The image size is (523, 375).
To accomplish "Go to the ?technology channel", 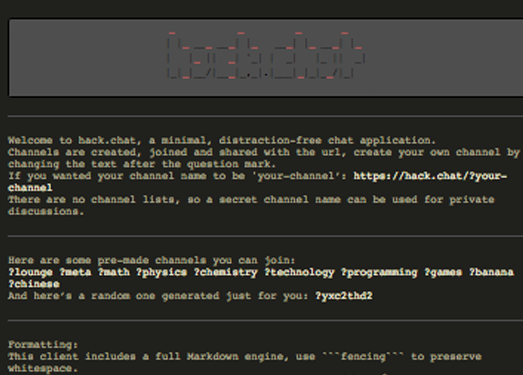I will [299, 272].
